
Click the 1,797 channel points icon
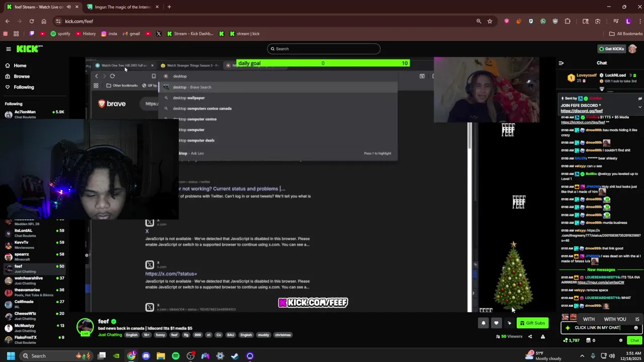pos(571,340)
